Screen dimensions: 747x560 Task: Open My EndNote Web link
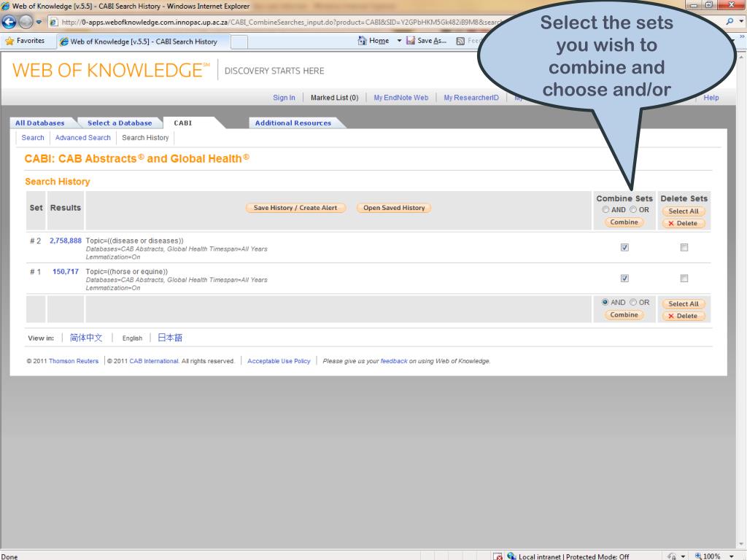400,98
